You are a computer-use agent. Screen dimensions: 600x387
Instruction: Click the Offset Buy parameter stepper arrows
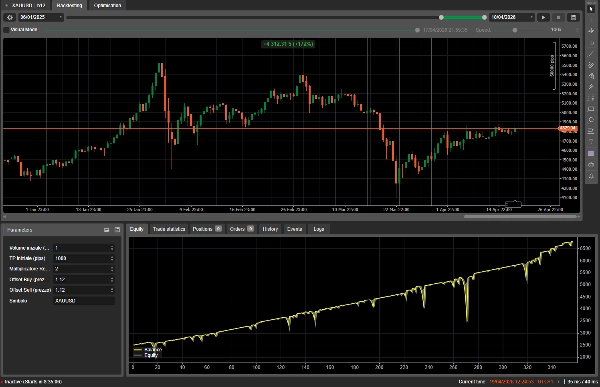tap(112, 279)
